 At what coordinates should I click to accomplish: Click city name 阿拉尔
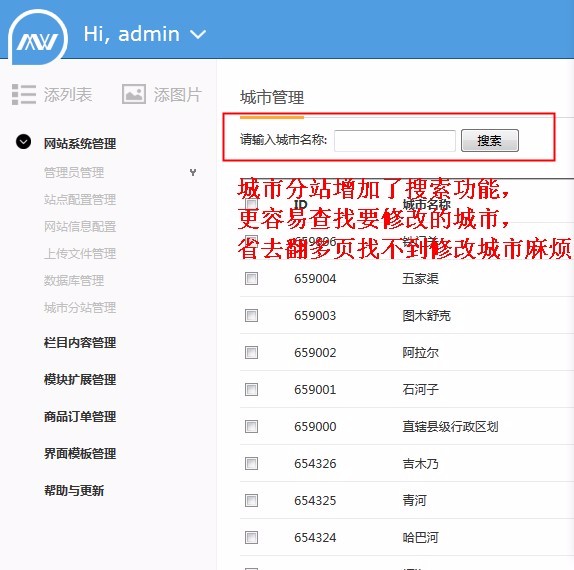pos(420,353)
